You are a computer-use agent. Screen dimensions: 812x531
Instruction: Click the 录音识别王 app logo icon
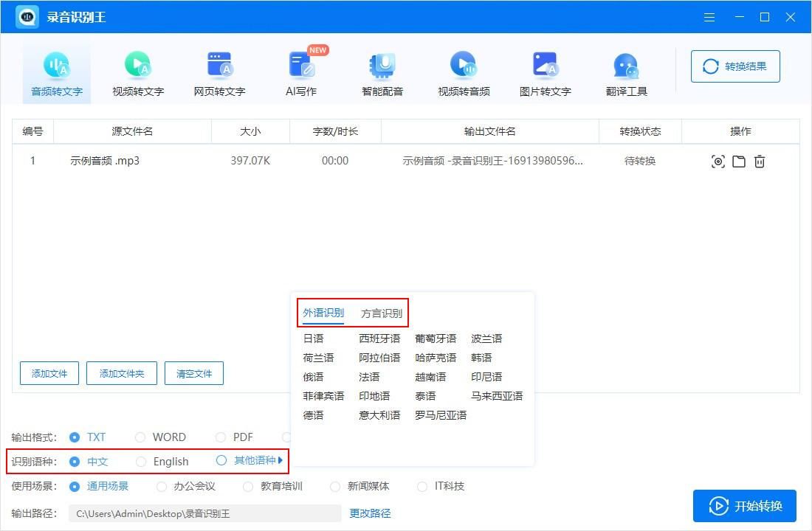pyautogui.click(x=27, y=16)
